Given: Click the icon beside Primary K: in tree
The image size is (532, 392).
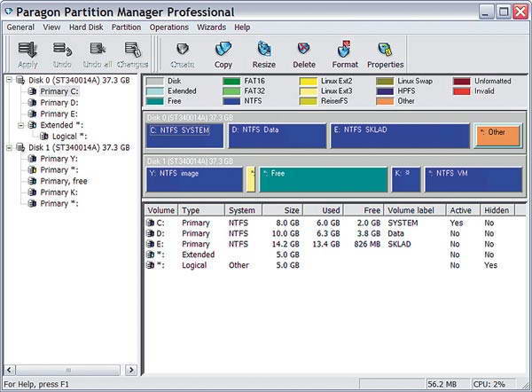Looking at the screenshot, I should pos(32,192).
